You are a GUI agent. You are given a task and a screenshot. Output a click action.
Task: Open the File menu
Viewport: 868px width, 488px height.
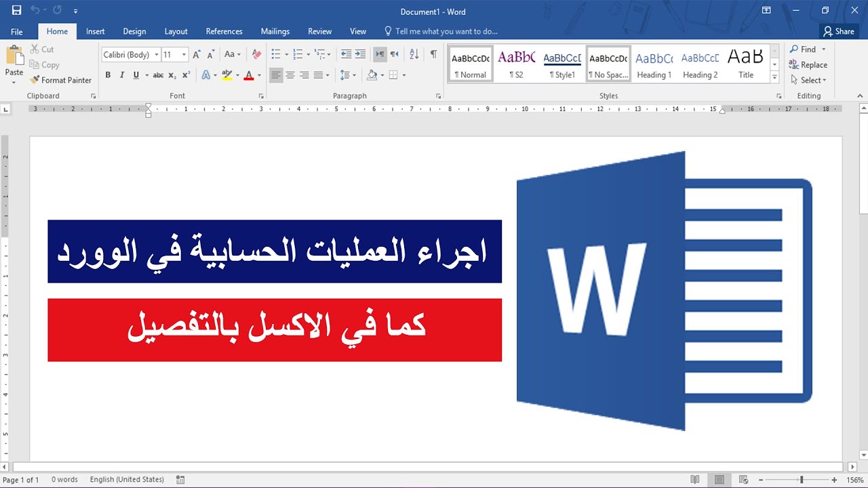(17, 31)
